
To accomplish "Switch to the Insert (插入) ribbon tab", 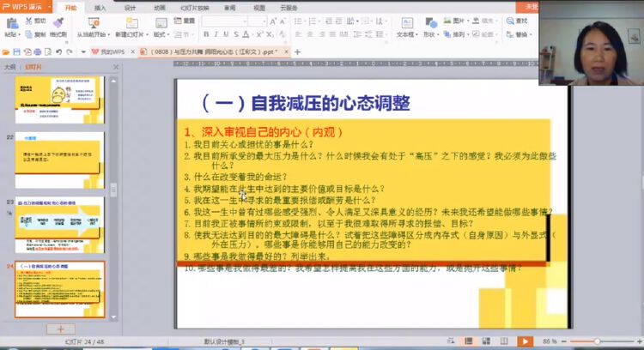I will (x=100, y=7).
